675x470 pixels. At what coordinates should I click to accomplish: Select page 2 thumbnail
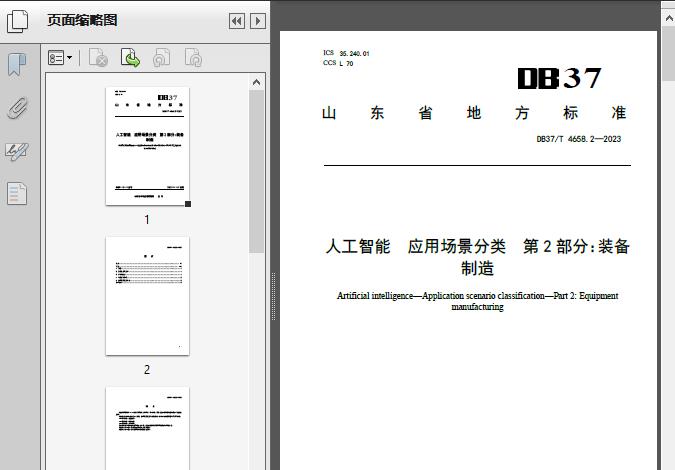(x=147, y=296)
